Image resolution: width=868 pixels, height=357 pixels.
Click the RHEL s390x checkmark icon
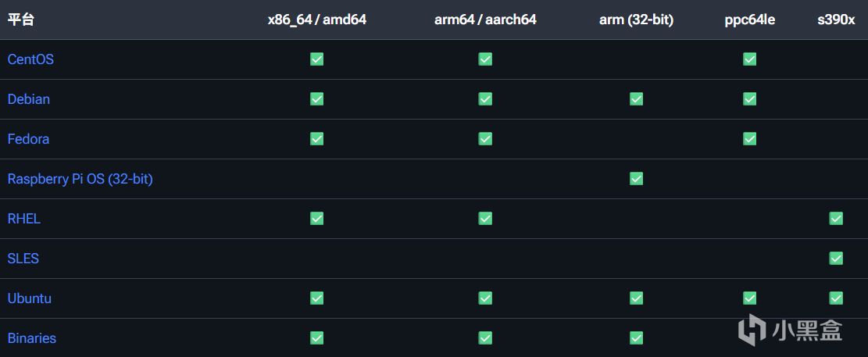(x=836, y=219)
